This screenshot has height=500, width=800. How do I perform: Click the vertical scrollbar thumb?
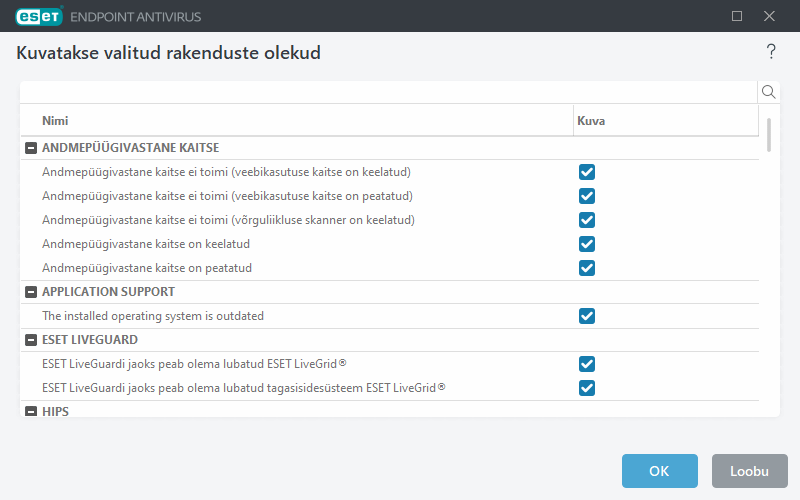pos(769,134)
